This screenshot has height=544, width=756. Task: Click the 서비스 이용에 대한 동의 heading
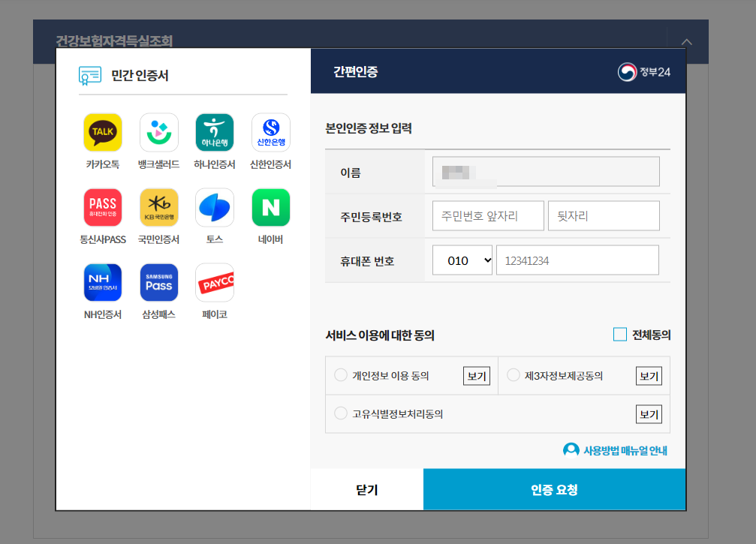(380, 335)
